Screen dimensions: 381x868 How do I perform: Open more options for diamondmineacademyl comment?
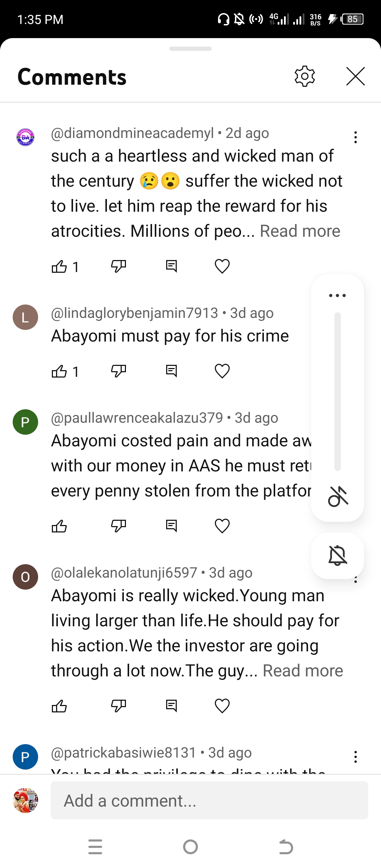tap(355, 137)
